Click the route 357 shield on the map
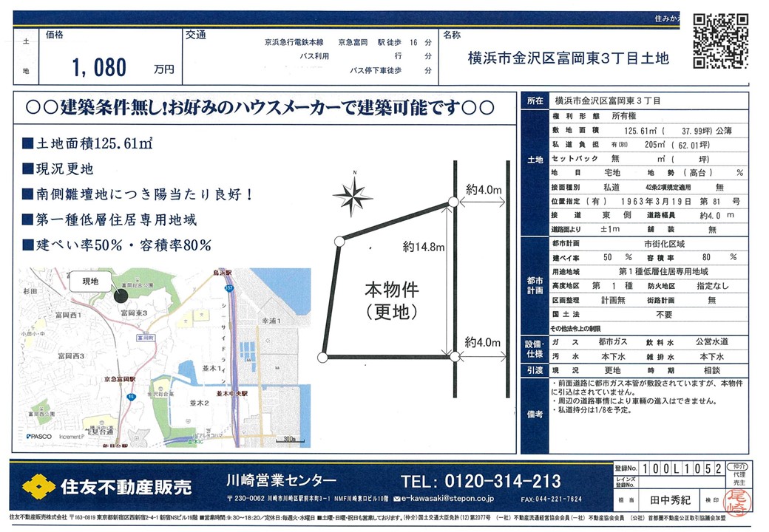The image size is (769, 532). click(229, 286)
